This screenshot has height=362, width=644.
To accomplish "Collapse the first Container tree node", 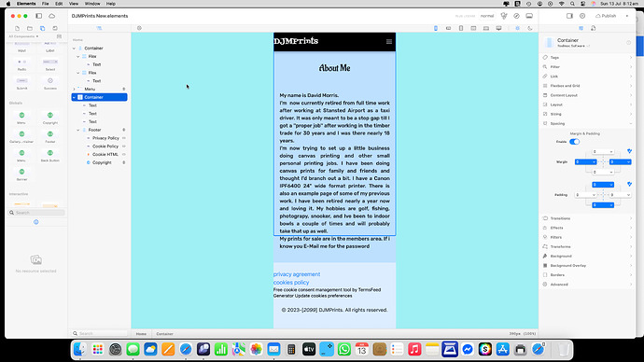I will (74, 48).
